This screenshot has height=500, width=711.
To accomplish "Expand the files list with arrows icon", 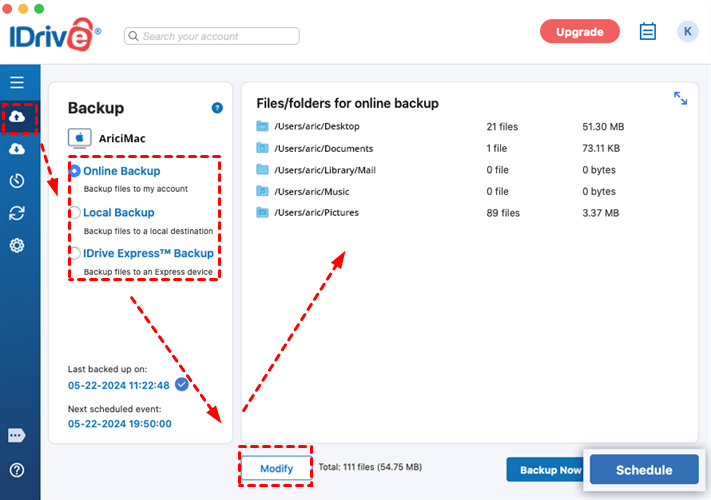I will coord(680,98).
